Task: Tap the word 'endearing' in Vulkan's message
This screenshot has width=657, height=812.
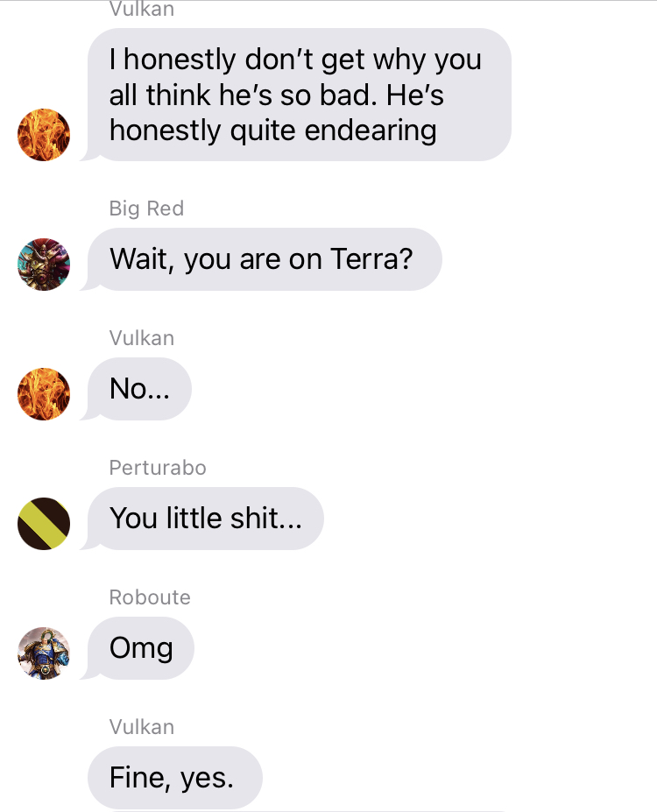Action: click(371, 131)
